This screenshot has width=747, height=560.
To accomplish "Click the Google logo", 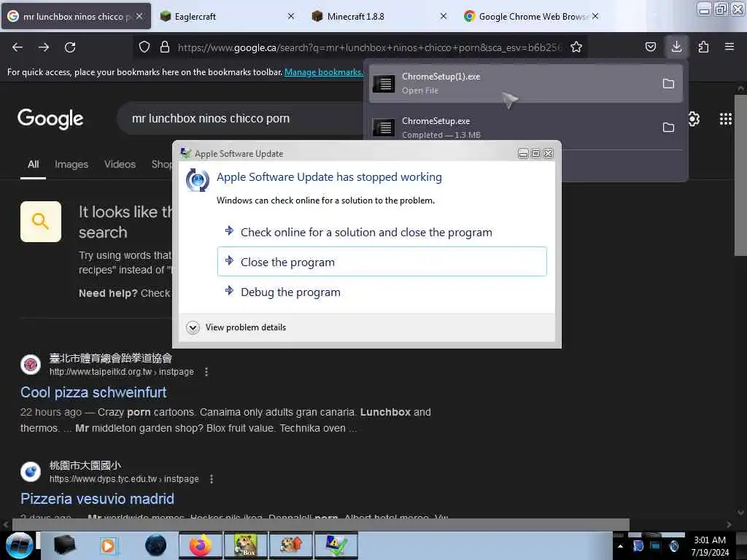I will pyautogui.click(x=50, y=119).
